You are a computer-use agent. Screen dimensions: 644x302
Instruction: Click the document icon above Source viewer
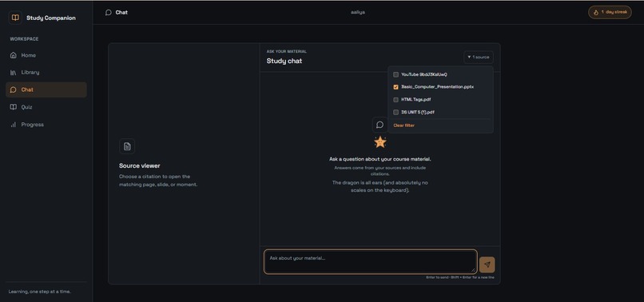127,146
